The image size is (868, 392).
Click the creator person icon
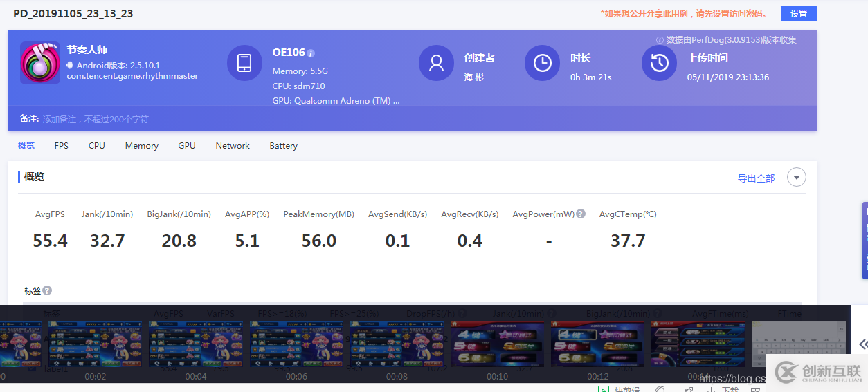(x=436, y=63)
